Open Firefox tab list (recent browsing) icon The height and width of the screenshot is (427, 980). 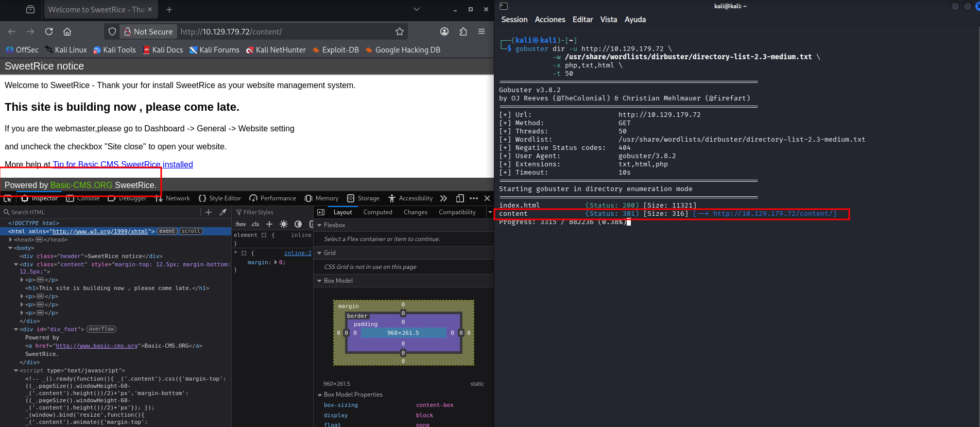pos(30,9)
